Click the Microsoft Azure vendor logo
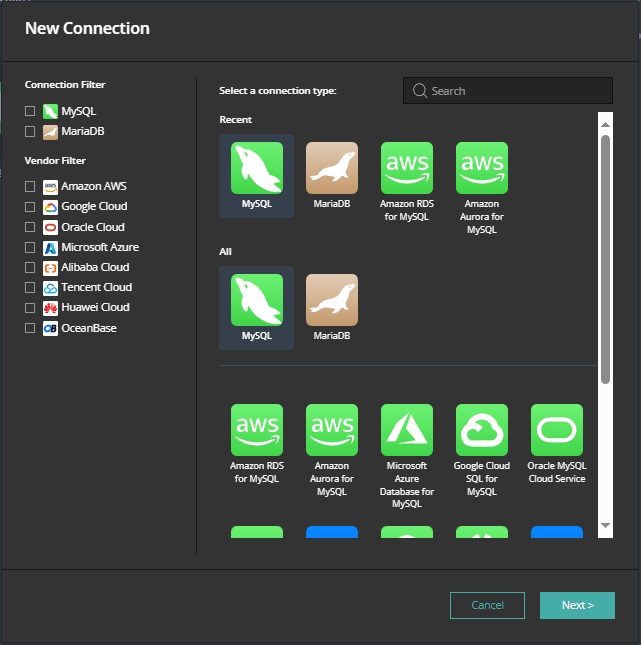 point(50,248)
